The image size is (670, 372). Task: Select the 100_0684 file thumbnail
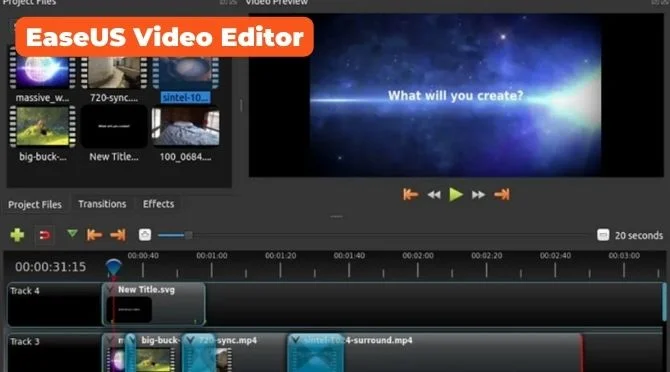tap(186, 126)
